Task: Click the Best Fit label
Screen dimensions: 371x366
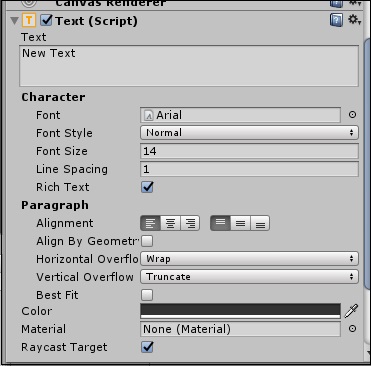Action: (57, 295)
